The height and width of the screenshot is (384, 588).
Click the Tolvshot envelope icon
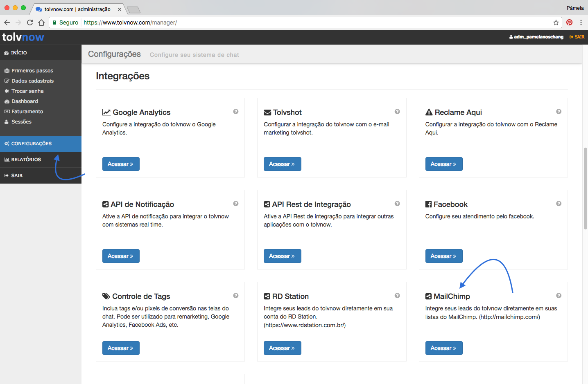267,112
